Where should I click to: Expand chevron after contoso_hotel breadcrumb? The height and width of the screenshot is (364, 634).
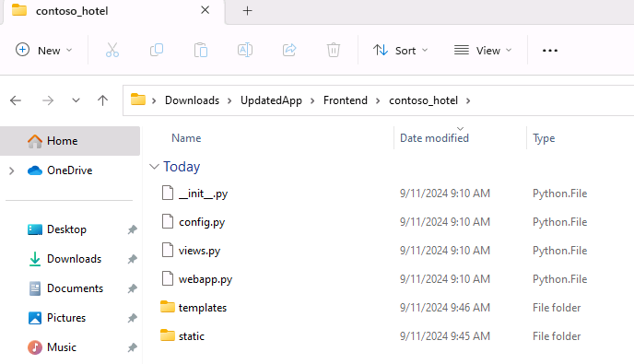tap(468, 100)
